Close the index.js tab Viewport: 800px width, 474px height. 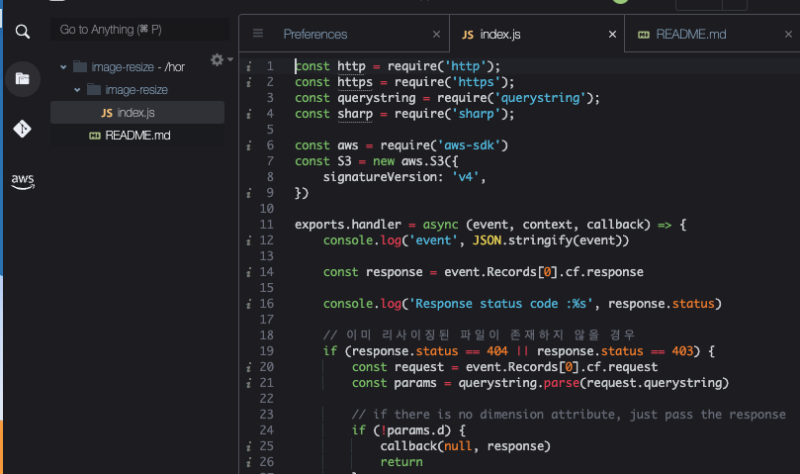(612, 35)
